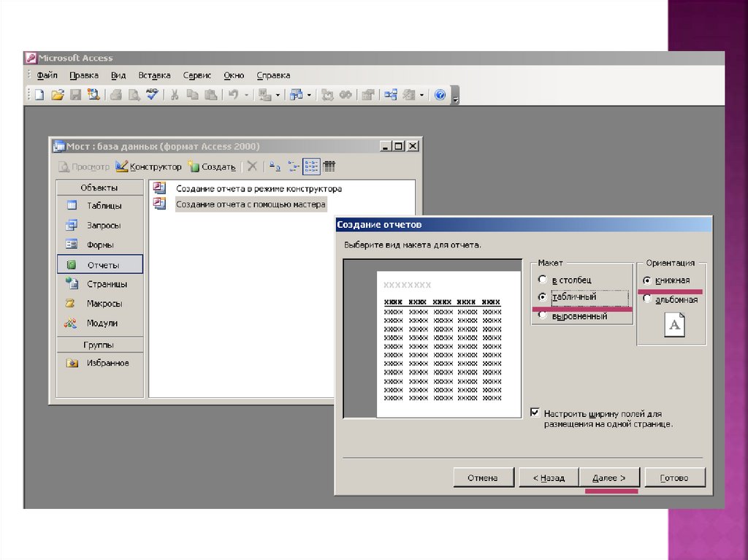Select "Таблицы" in Objects pane
748x560 pixels.
[104, 206]
